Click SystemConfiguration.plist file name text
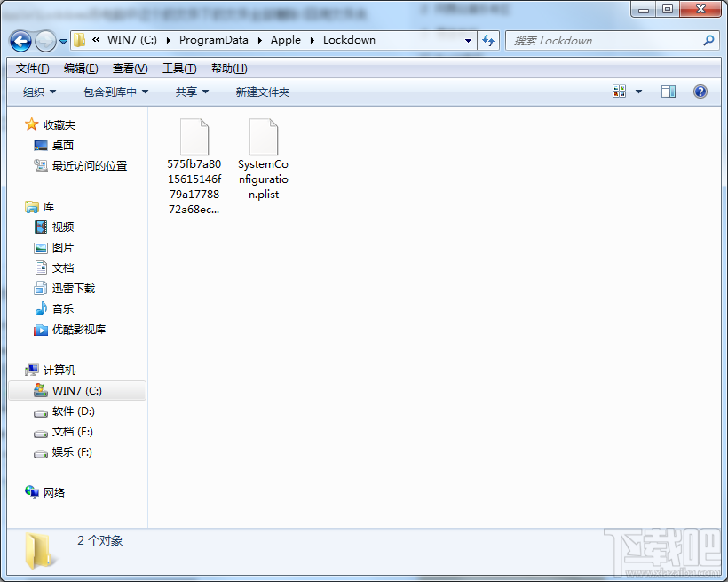 tap(264, 179)
